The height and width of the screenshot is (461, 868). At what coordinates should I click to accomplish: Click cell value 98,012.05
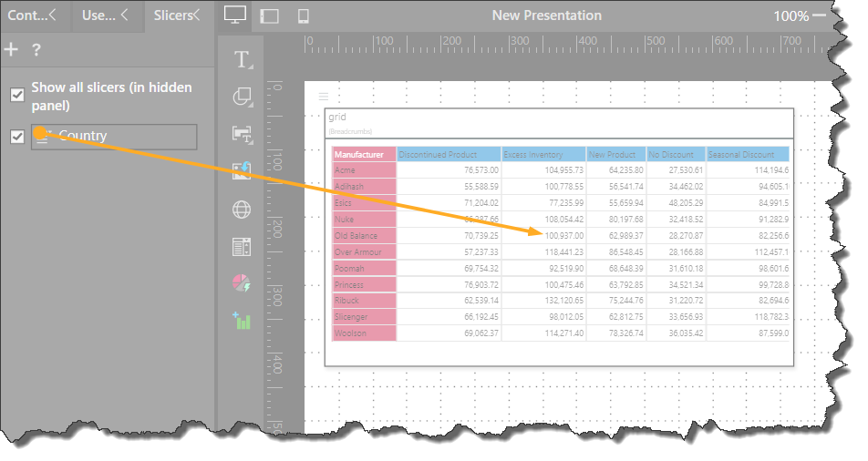(x=566, y=316)
